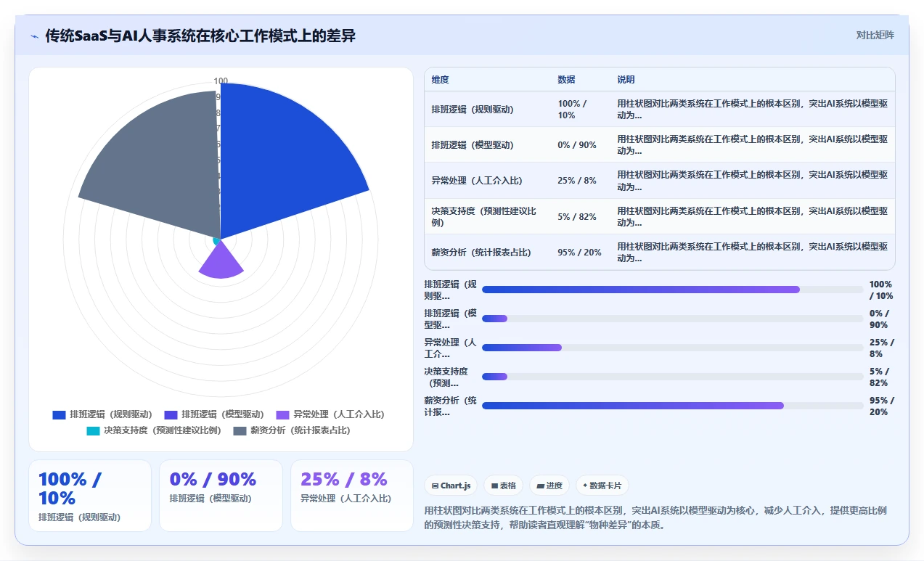
Task: Select table row 决策支持度（预测性建议比例）
Action: tap(659, 216)
